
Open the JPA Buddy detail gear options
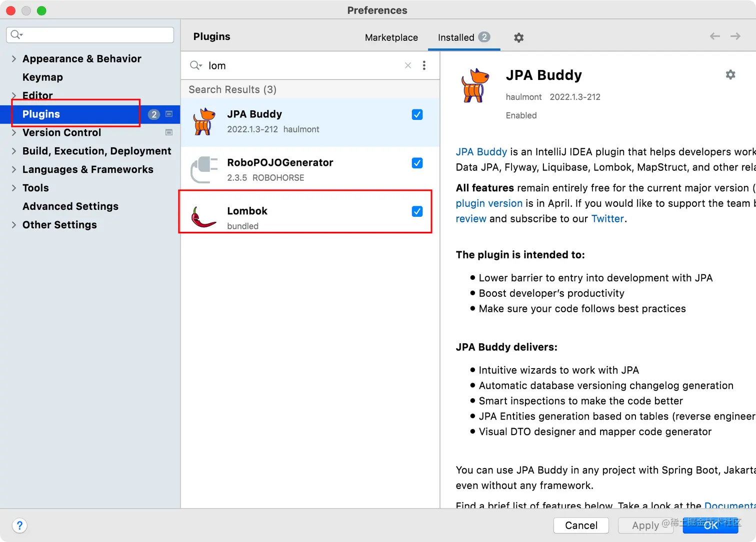point(730,74)
